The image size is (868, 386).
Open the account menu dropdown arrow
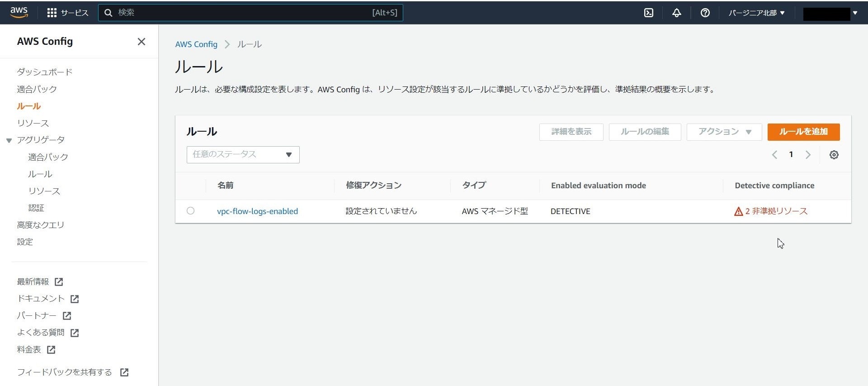(855, 13)
